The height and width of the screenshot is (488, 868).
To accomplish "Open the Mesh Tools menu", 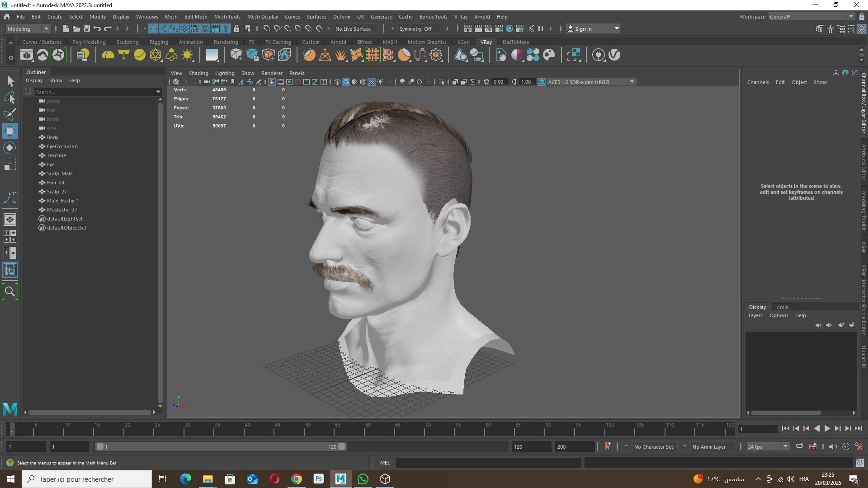I will pos(227,16).
